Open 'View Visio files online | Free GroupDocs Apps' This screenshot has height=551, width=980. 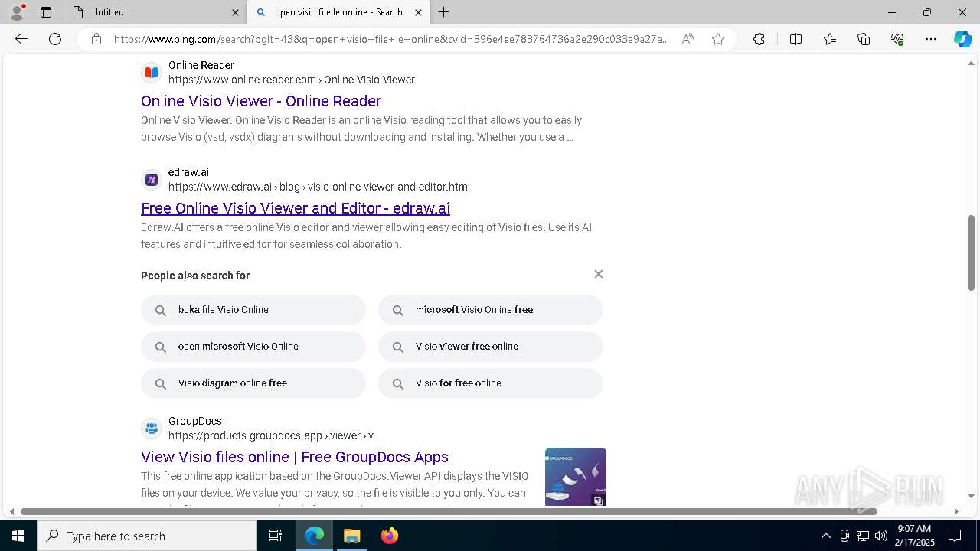295,457
